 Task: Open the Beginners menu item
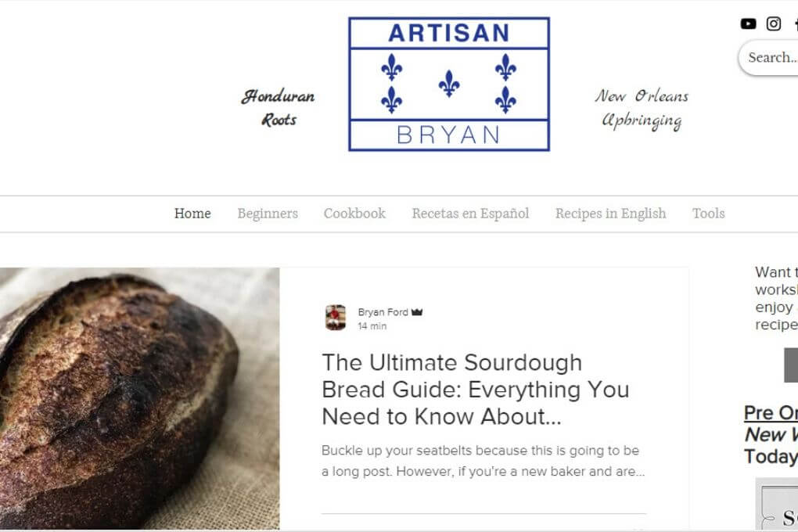pos(268,214)
